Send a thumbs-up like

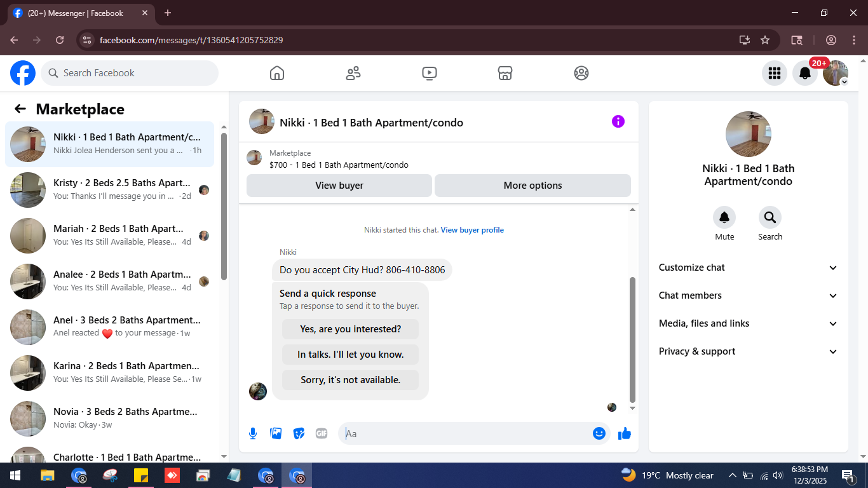pyautogui.click(x=625, y=433)
